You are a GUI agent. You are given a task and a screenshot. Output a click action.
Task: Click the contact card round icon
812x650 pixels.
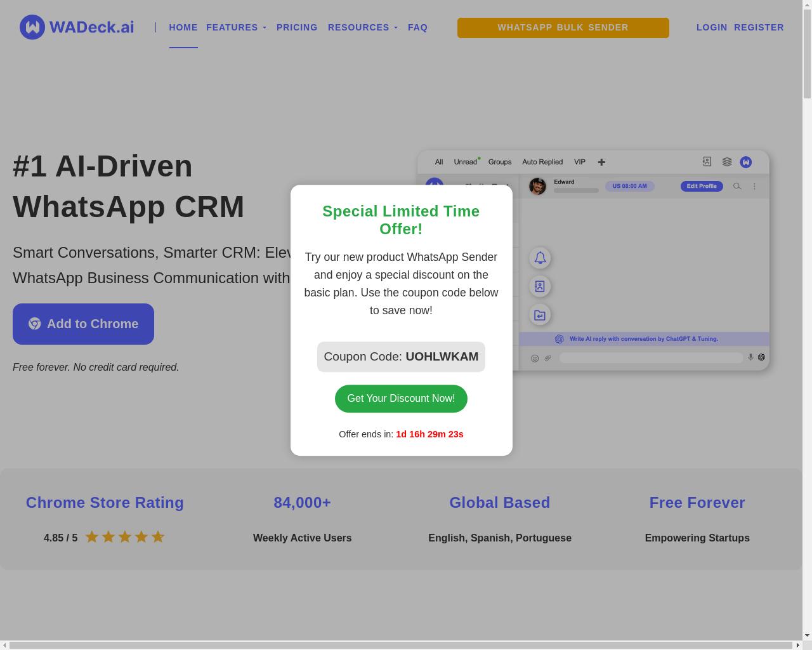540,286
